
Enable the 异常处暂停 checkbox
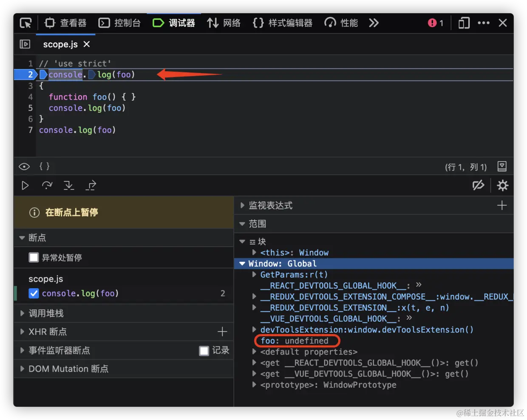pyautogui.click(x=34, y=258)
